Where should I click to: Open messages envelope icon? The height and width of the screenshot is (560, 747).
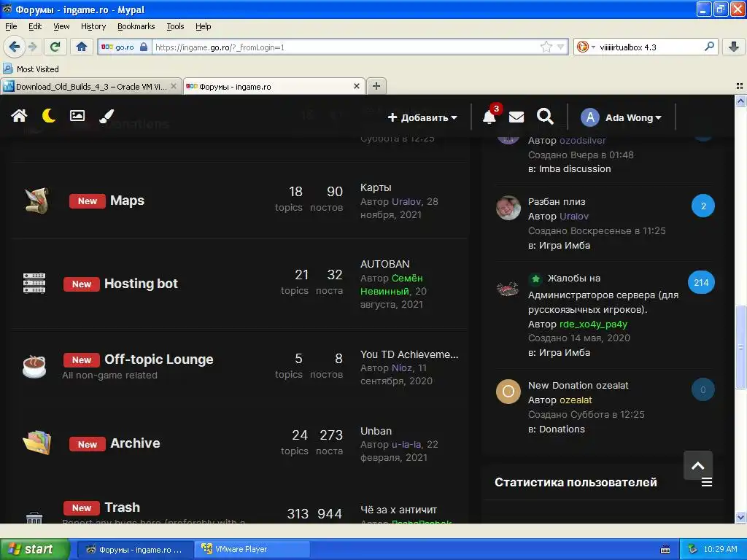[516, 117]
